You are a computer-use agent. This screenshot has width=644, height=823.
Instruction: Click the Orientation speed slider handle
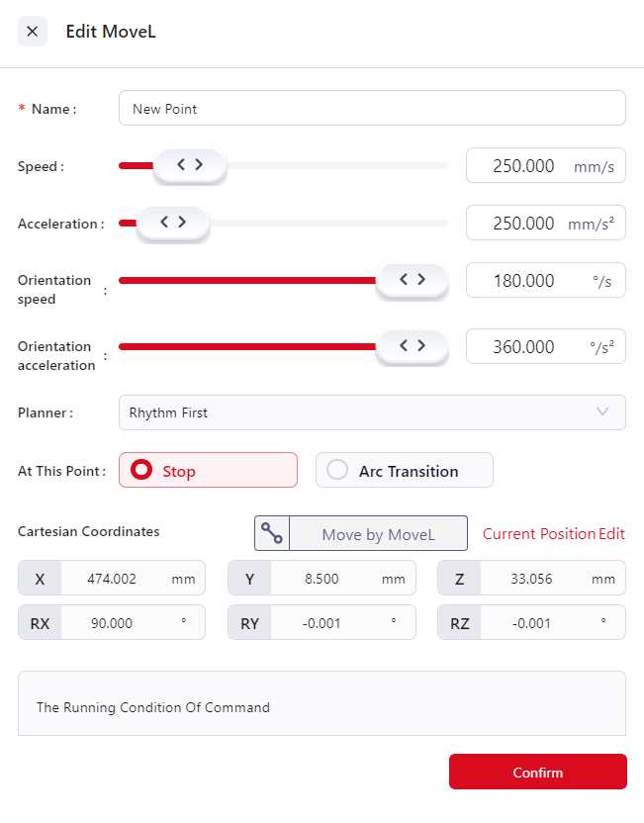pyautogui.click(x=412, y=280)
